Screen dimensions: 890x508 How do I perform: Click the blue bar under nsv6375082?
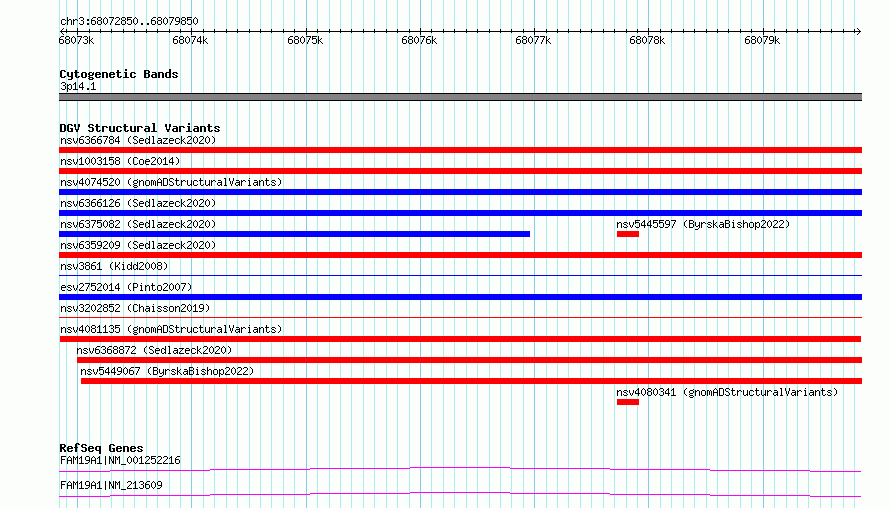[x=295, y=234]
